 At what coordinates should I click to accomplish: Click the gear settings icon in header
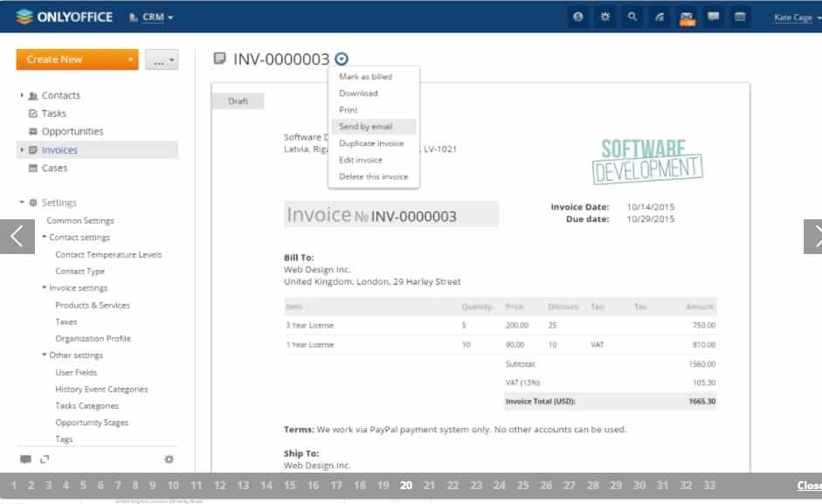coord(604,17)
